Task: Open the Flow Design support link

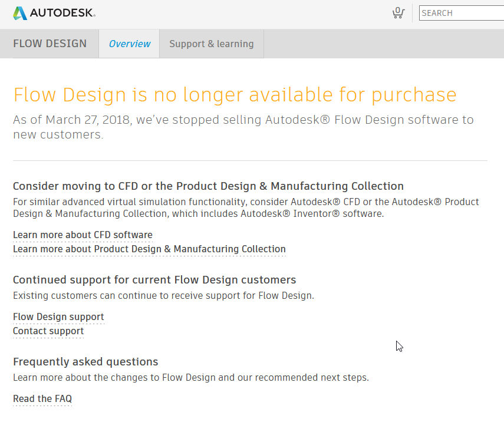Action: (58, 317)
